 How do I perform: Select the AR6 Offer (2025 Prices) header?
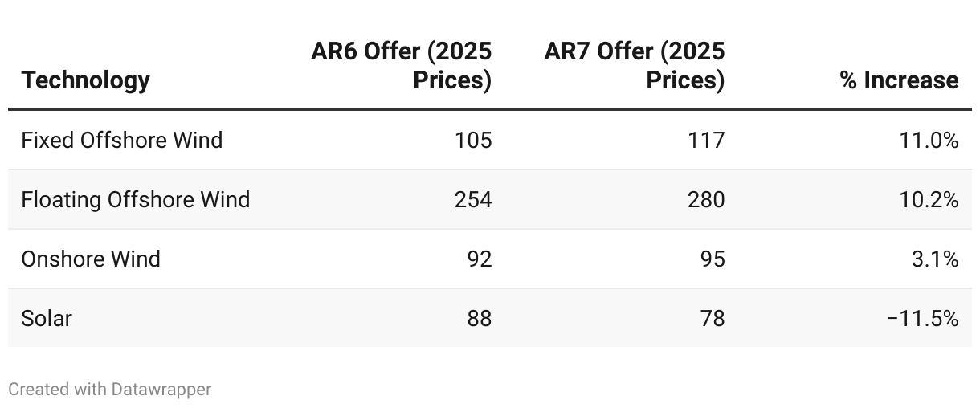point(402,66)
